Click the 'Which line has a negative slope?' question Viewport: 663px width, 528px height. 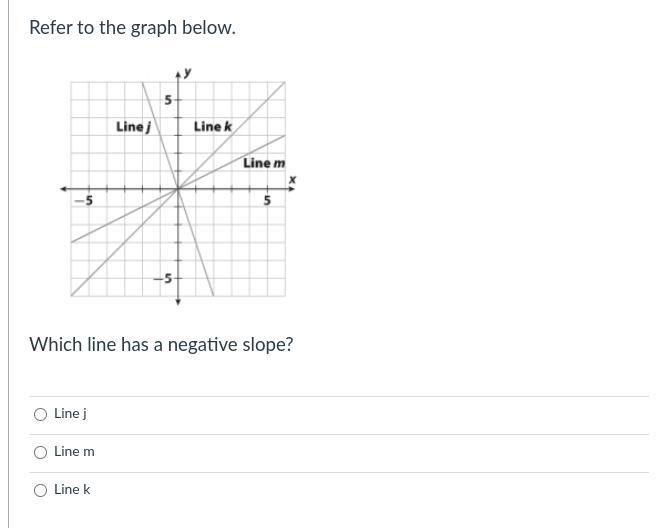click(161, 345)
